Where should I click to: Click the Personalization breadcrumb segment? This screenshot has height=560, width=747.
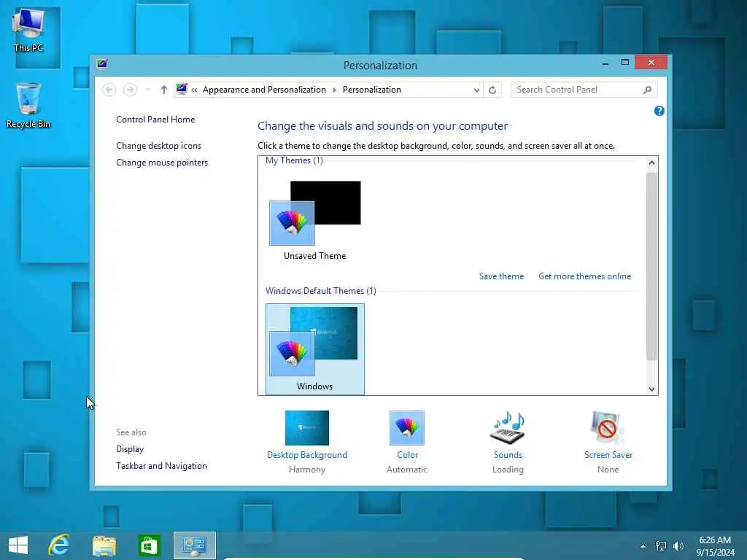tap(371, 90)
